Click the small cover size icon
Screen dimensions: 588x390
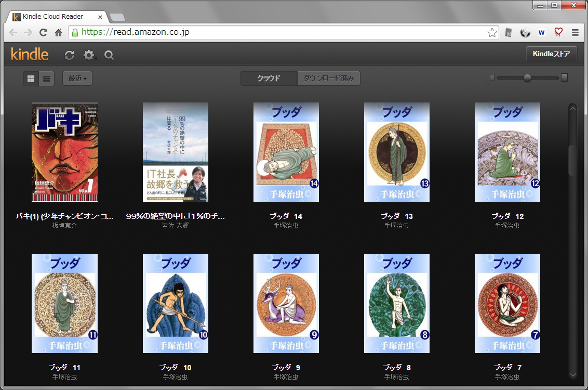pos(492,78)
